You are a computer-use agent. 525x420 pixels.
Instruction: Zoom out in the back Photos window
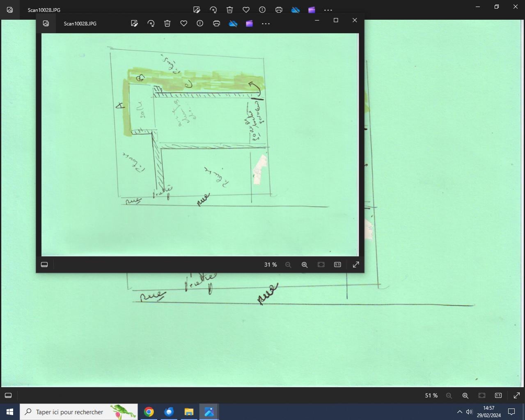coord(449,395)
